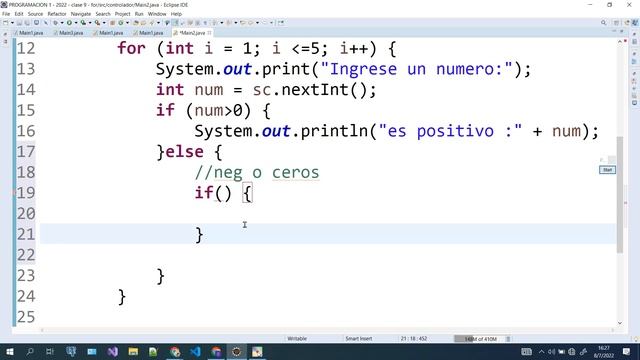Open Visual Studio from the taskbar
Screen dimensions: 640x360
tap(113, 351)
